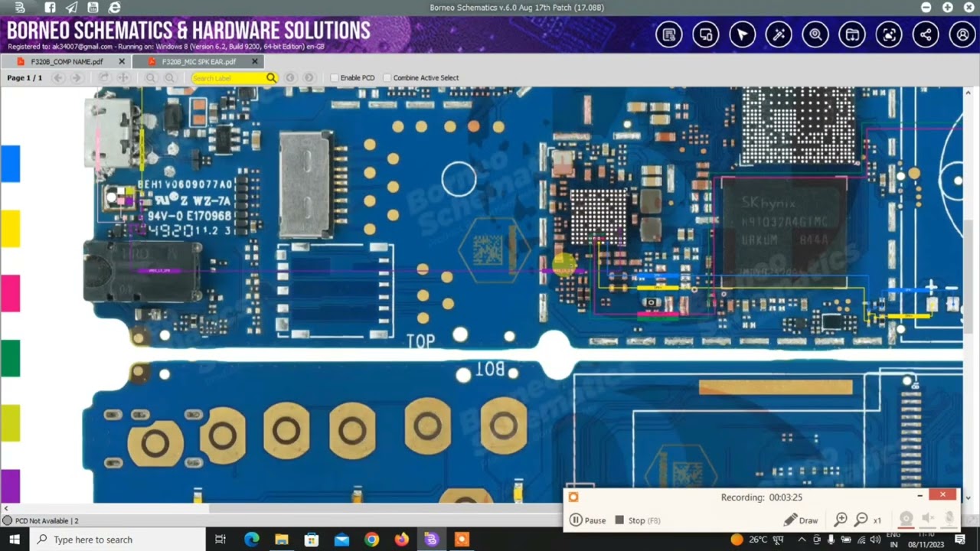980x551 pixels.
Task: Zoom in with recorder magnifier plus
Action: point(841,520)
